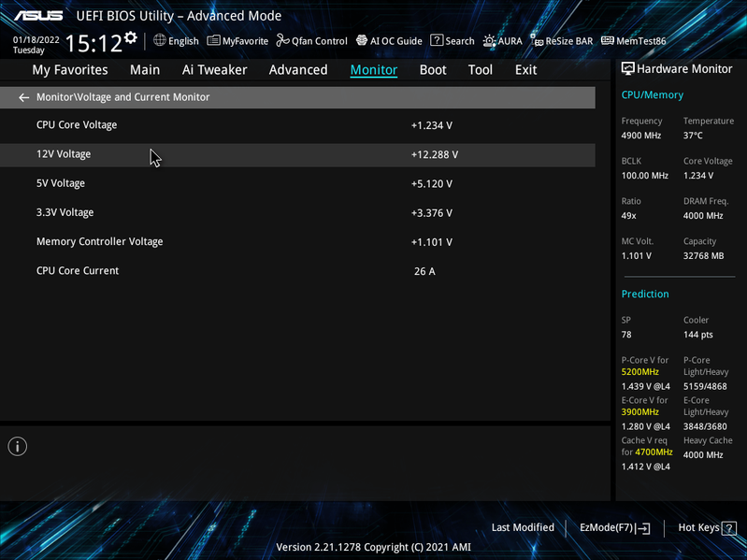The image size is (747, 560).
Task: Click the Hardware Monitor screen icon
Action: (628, 68)
